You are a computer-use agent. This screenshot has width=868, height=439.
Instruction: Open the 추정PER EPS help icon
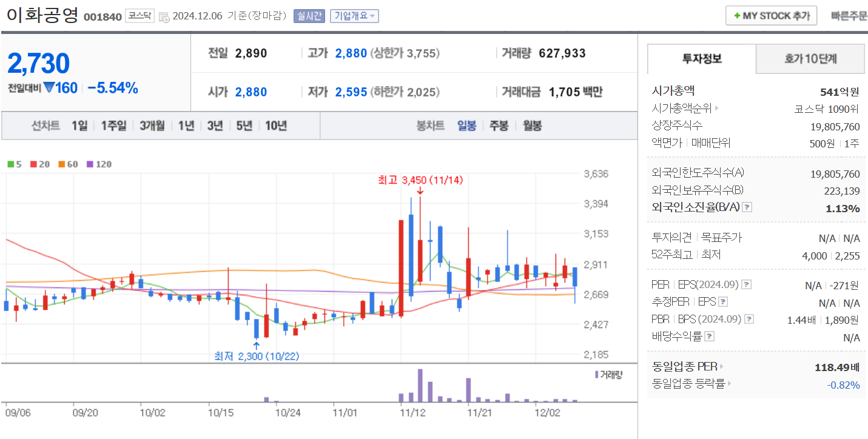723,302
